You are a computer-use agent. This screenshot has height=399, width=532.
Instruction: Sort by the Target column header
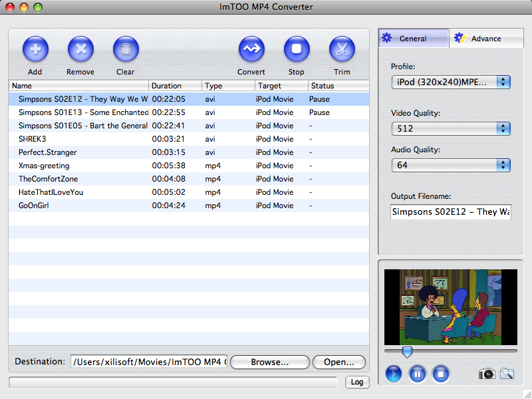(x=281, y=86)
